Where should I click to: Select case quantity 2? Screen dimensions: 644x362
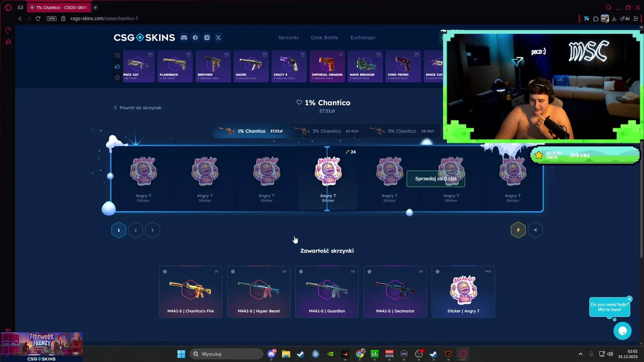point(135,230)
